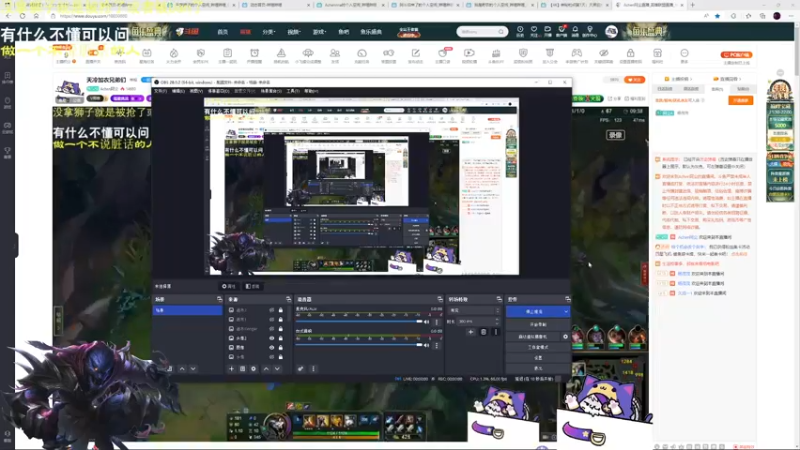The height and width of the screenshot is (450, 800).
Task: Open OBS View menu
Action: pos(196,91)
